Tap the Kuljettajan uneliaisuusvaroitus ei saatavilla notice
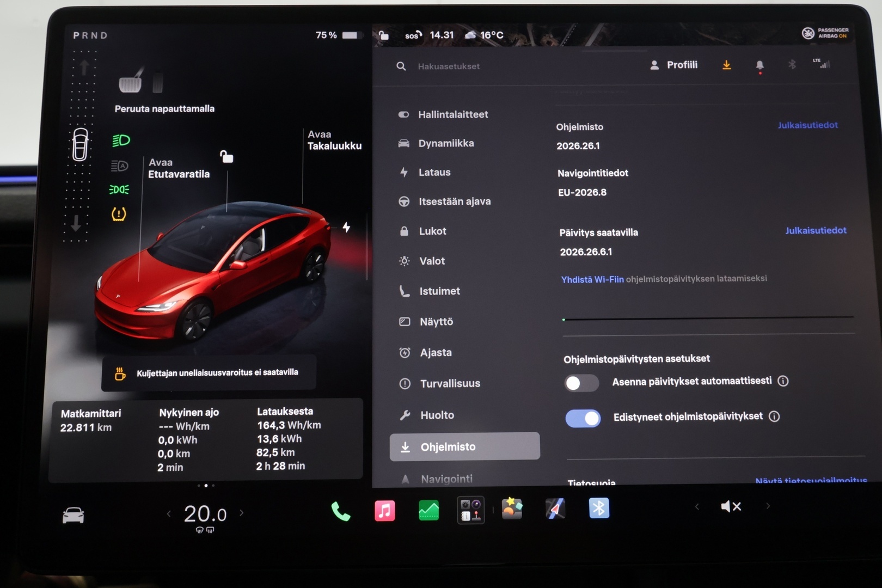The image size is (882, 588). (209, 373)
